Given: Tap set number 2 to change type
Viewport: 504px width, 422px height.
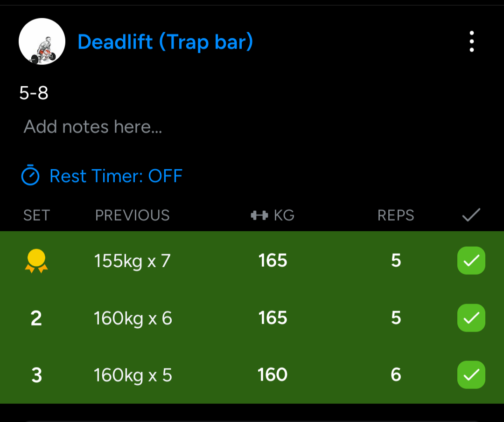Looking at the screenshot, I should pyautogui.click(x=36, y=318).
